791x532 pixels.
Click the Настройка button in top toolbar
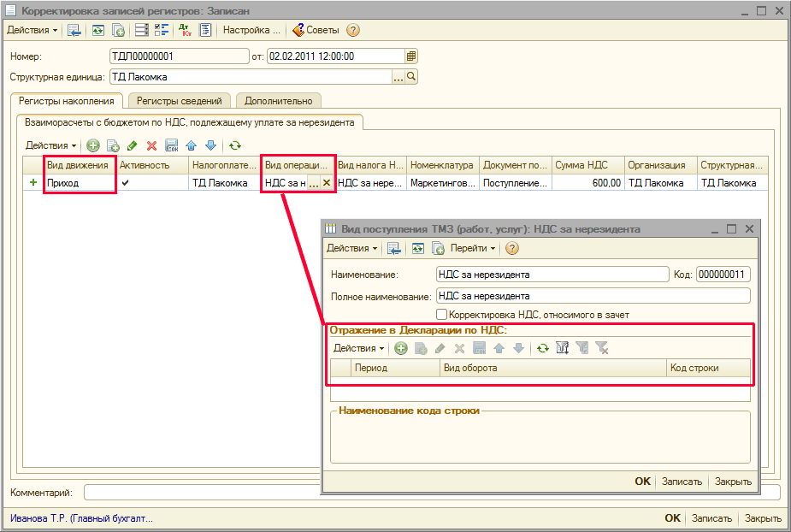click(x=251, y=30)
